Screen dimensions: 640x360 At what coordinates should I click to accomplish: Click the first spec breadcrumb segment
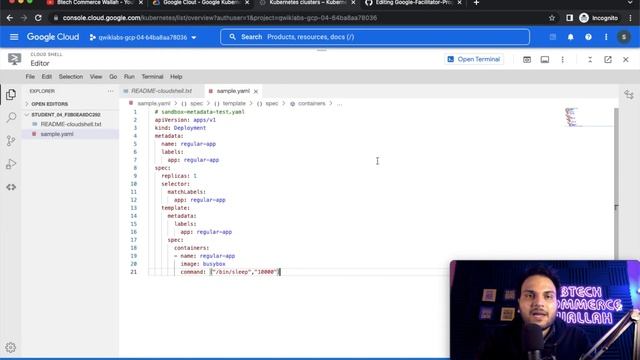pyautogui.click(x=196, y=104)
